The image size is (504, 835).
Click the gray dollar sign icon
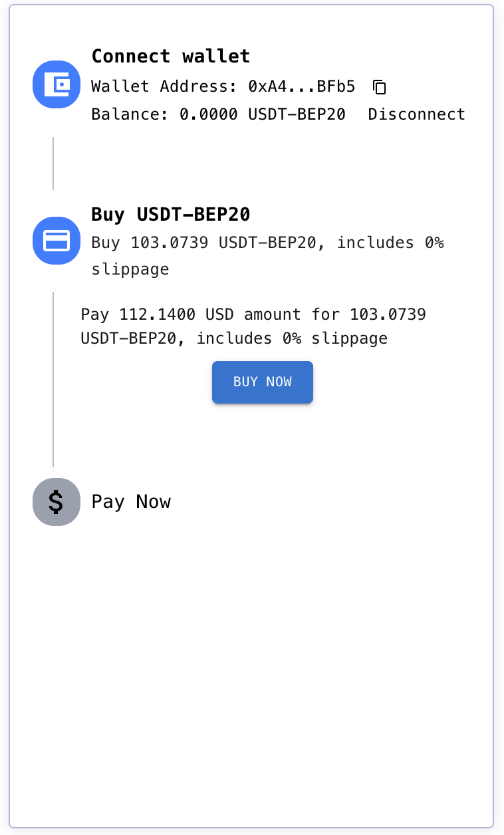[x=57, y=502]
